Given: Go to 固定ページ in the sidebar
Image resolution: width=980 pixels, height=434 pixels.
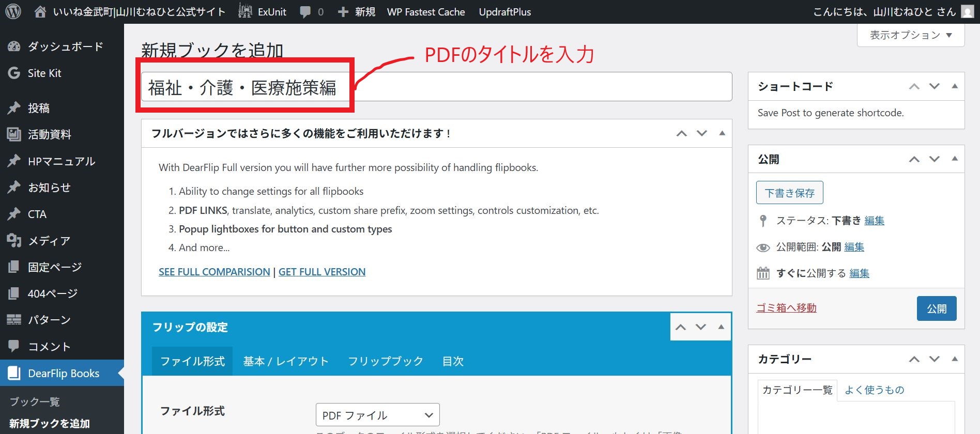Looking at the screenshot, I should point(54,267).
